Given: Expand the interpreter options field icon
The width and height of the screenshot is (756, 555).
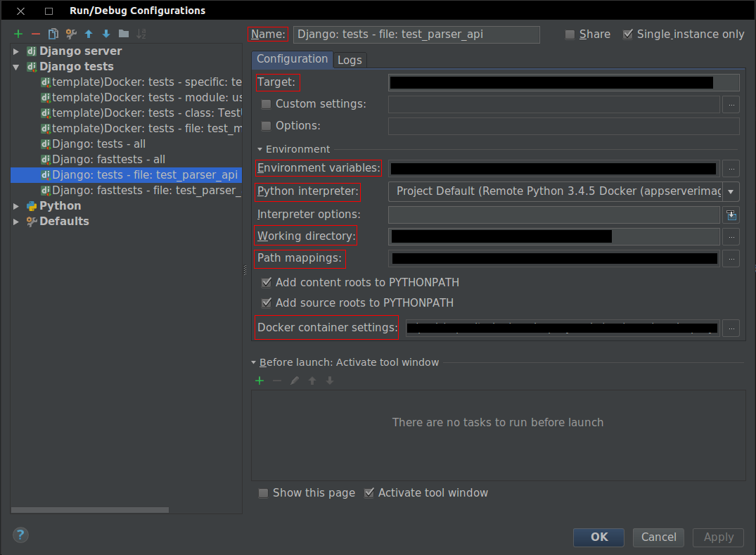Looking at the screenshot, I should tap(731, 215).
